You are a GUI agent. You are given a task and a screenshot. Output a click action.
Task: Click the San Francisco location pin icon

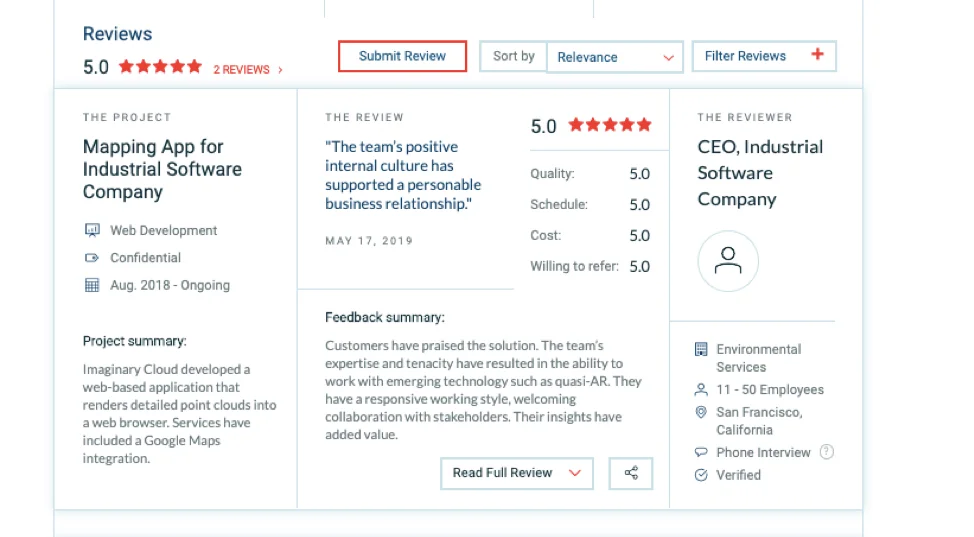click(701, 412)
